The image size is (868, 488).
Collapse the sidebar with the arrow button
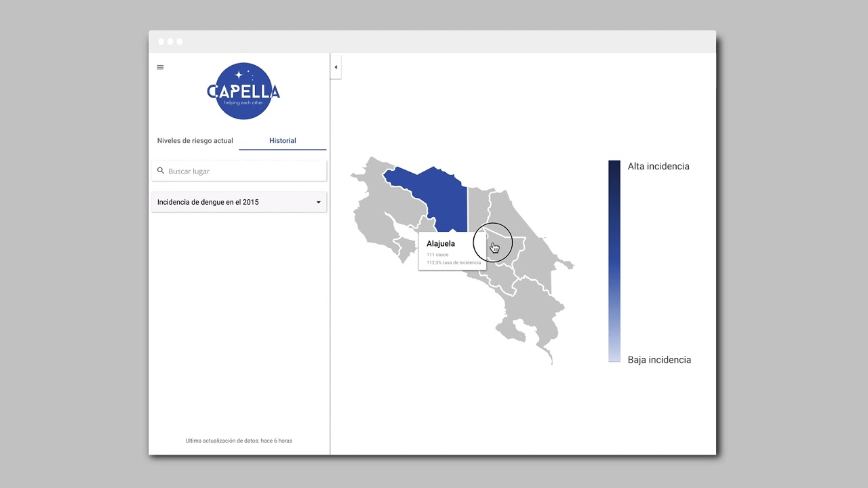point(336,67)
